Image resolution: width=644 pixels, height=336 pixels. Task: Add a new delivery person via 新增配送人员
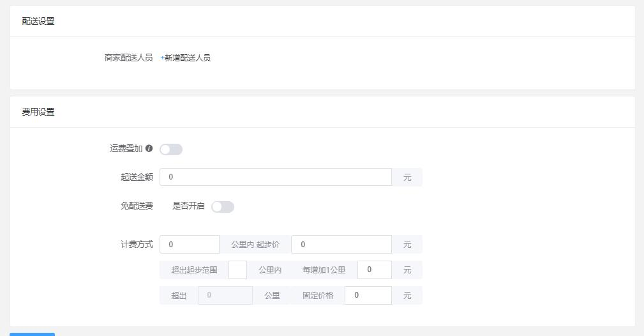[185, 58]
